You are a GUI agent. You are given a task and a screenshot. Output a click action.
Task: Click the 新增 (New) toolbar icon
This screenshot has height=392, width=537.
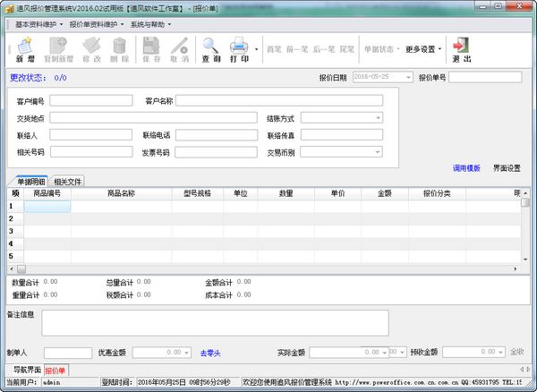(24, 48)
